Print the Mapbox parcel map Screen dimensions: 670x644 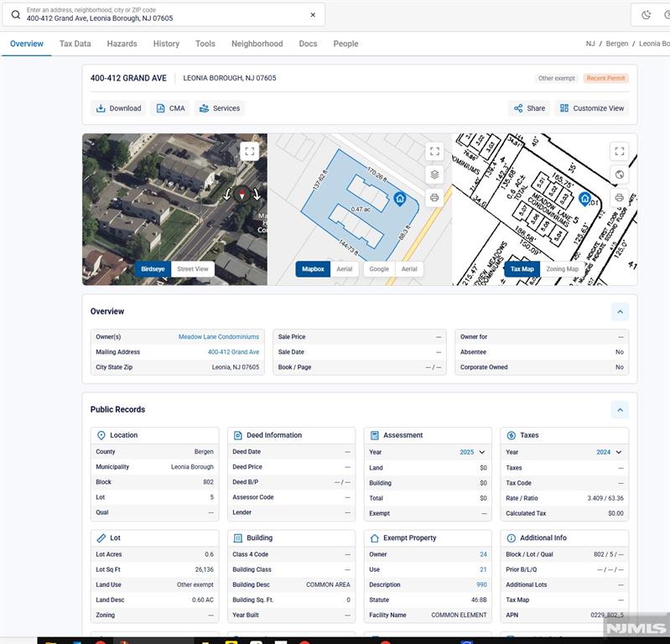434,198
